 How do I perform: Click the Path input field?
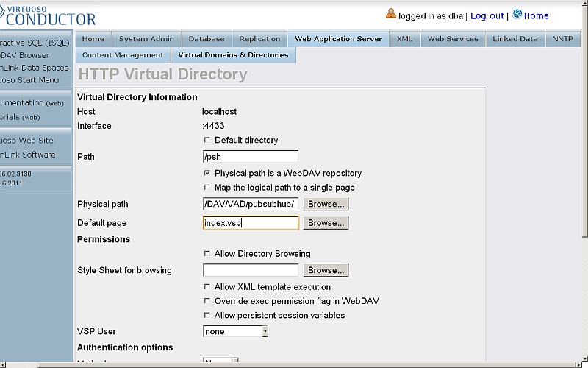(250, 157)
